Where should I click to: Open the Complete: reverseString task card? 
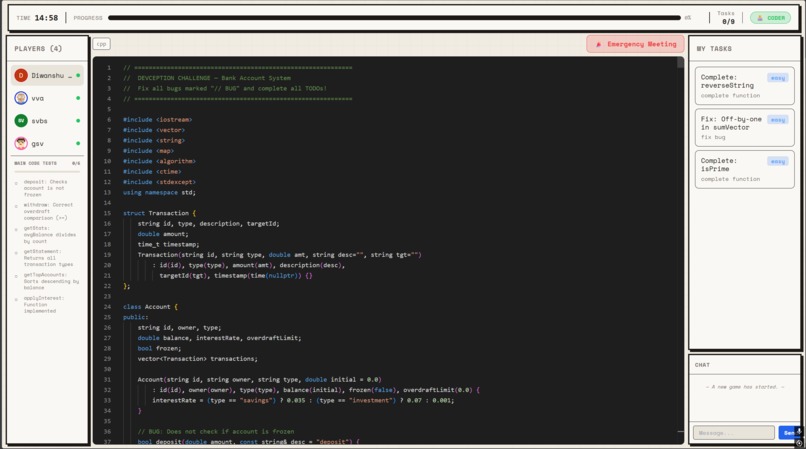pos(744,85)
